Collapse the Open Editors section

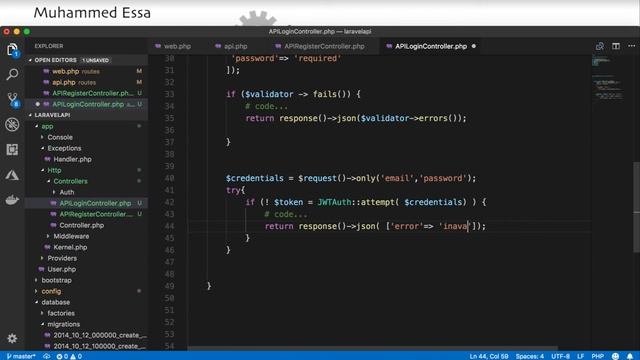(30, 60)
